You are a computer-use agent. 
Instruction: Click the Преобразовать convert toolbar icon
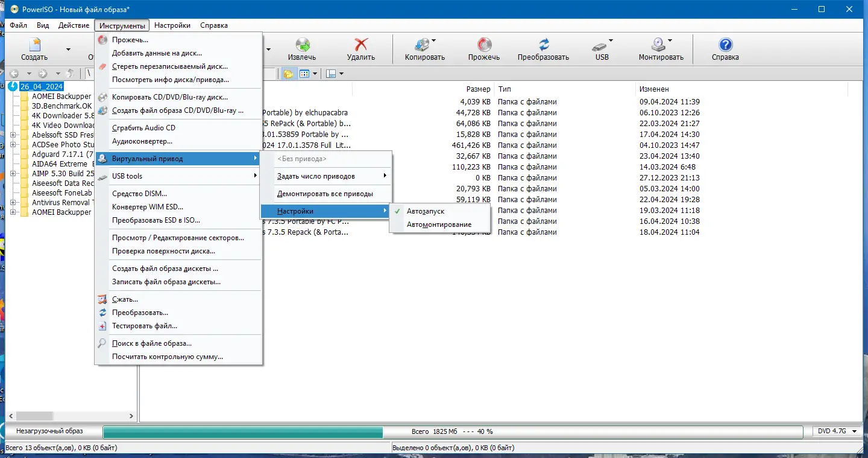pos(543,45)
